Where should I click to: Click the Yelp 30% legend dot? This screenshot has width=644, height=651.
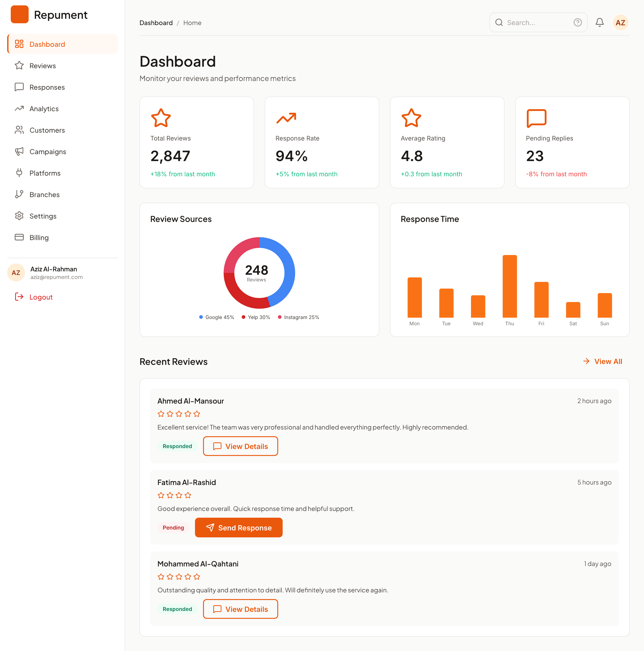click(244, 317)
